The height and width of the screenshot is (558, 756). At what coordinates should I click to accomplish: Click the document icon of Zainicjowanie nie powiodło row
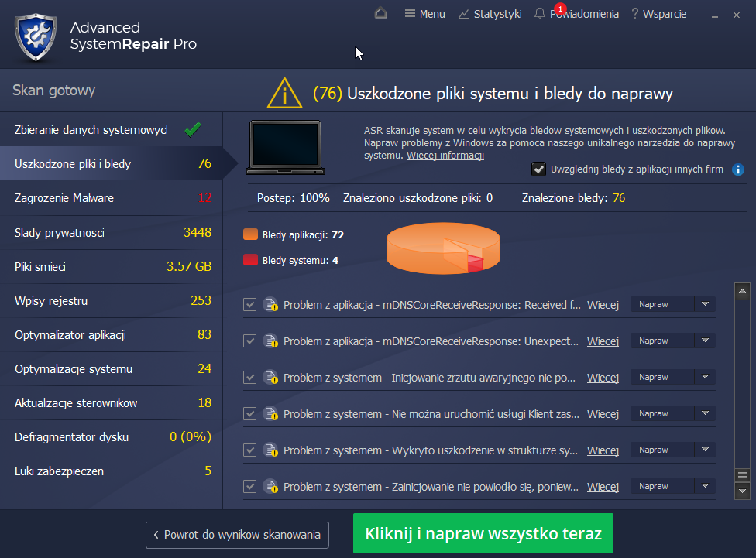(x=271, y=487)
